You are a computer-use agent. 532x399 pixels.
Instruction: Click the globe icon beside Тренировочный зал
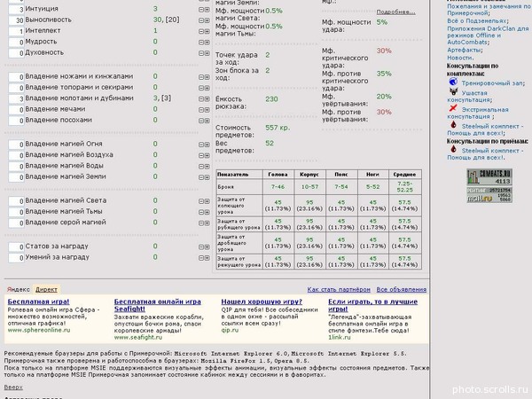[453, 82]
